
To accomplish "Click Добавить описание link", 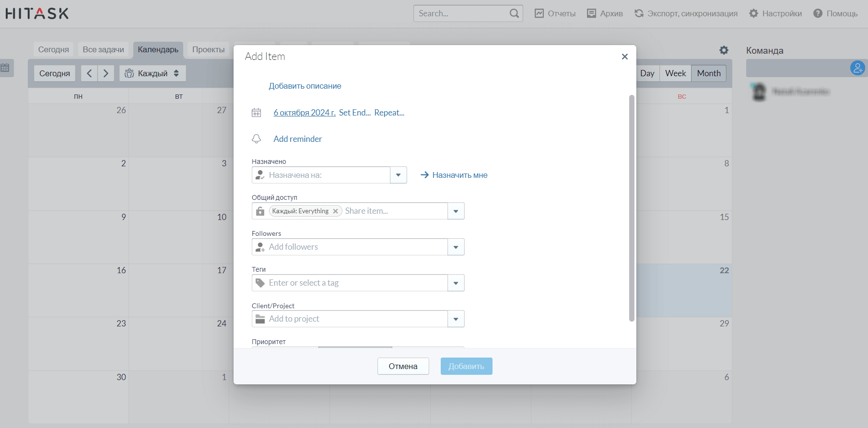I will tap(305, 86).
